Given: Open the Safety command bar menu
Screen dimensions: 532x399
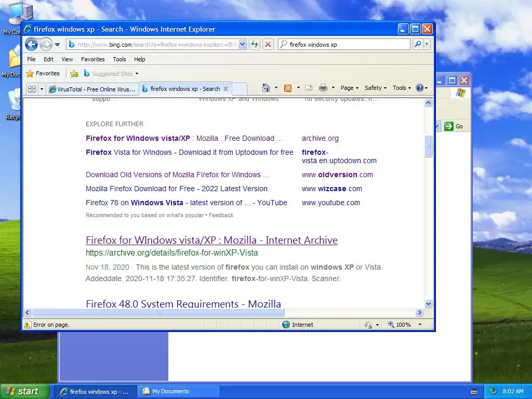Looking at the screenshot, I should (x=375, y=88).
